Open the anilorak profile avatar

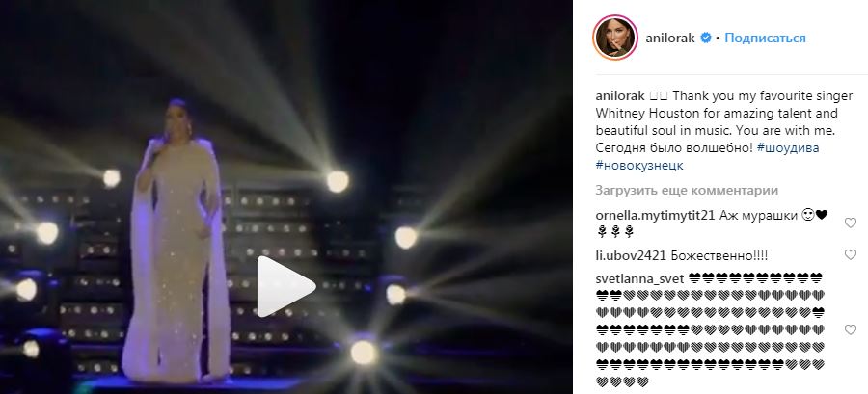coord(615,38)
